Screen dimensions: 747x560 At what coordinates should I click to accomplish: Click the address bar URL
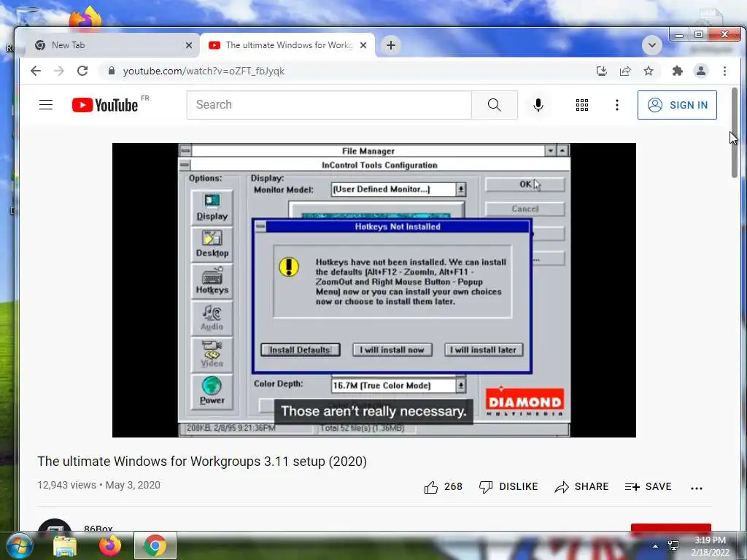point(204,71)
